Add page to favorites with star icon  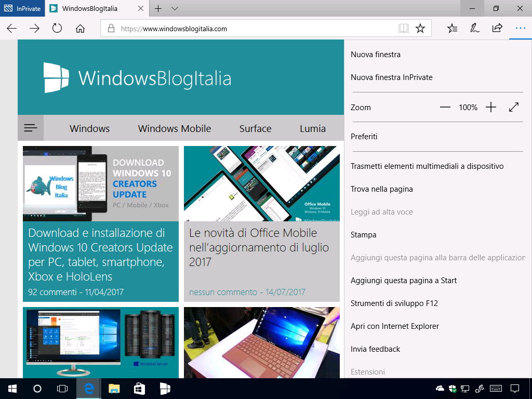click(x=420, y=29)
